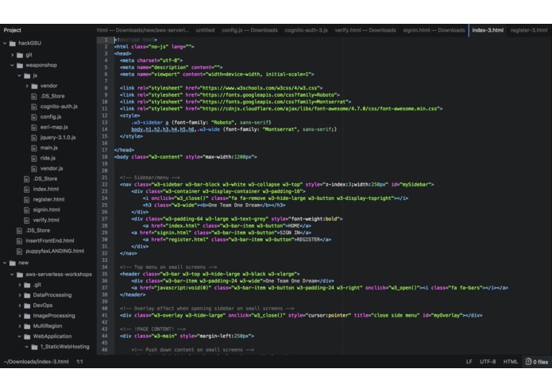The image size is (552, 392).
Task: Change grammar via HTML status button
Action: [x=511, y=361]
